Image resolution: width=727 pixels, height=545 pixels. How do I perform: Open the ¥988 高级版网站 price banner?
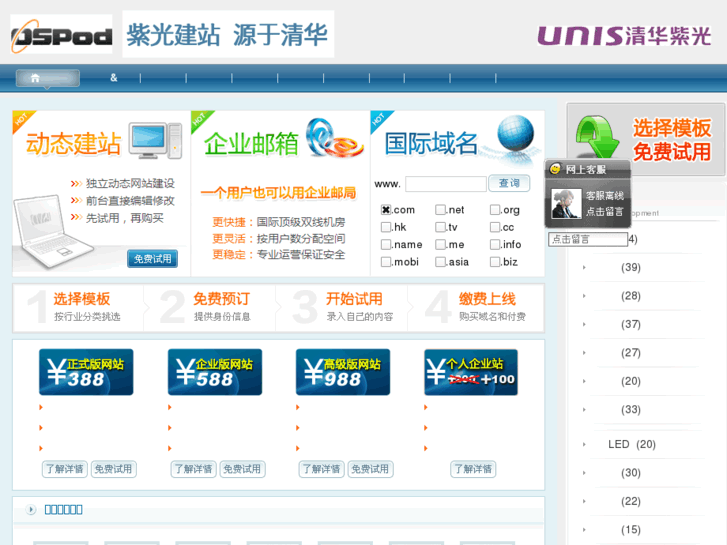(x=343, y=372)
